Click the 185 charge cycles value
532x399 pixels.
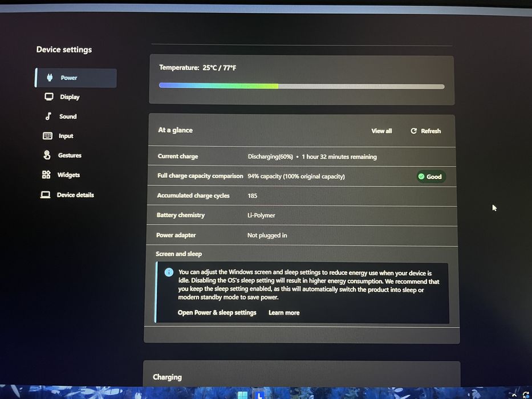[253, 196]
